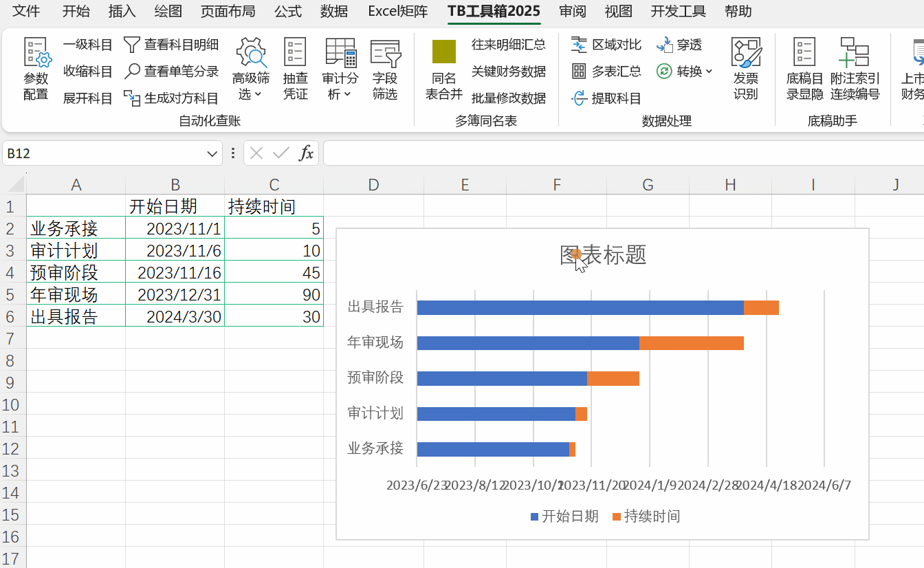Click the 展开科目 button
Screen dimensions: 924x568
click(88, 98)
